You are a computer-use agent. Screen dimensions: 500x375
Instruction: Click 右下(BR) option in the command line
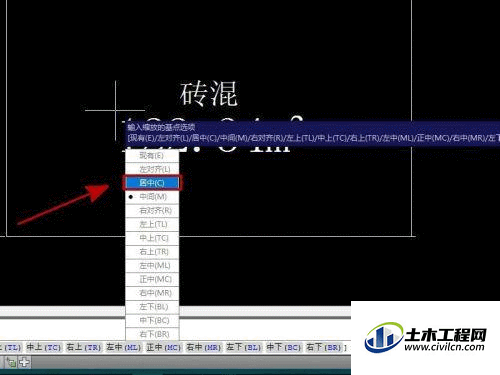coord(324,347)
